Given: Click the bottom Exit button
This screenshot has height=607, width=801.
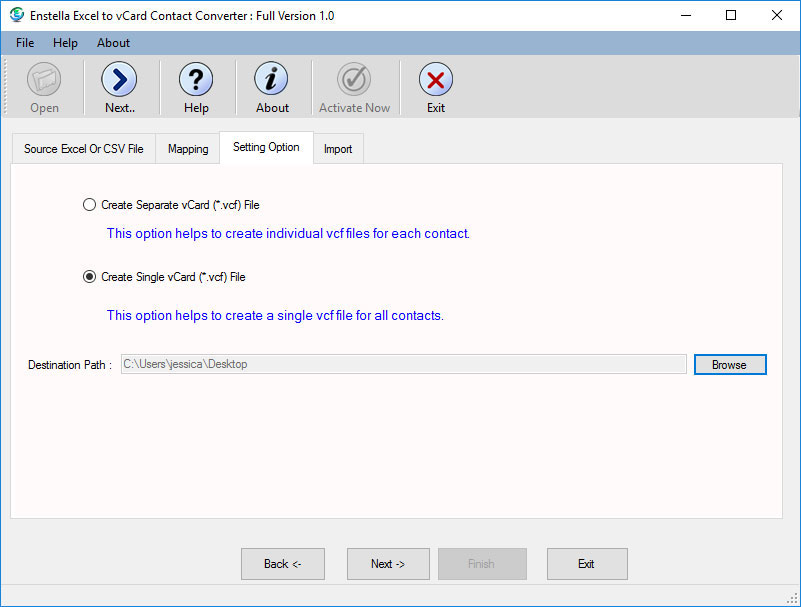Looking at the screenshot, I should (586, 564).
